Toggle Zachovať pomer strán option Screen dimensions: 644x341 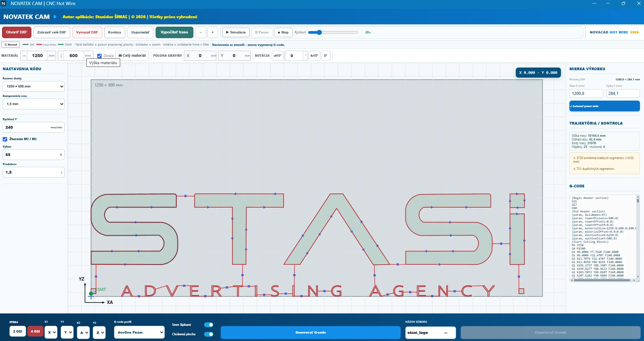coord(605,106)
